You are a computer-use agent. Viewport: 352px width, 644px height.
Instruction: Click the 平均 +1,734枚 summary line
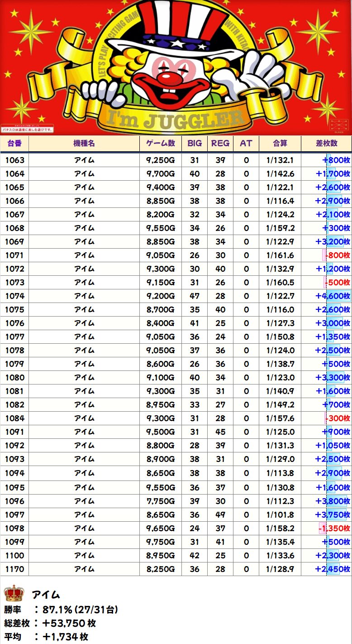coord(47,637)
